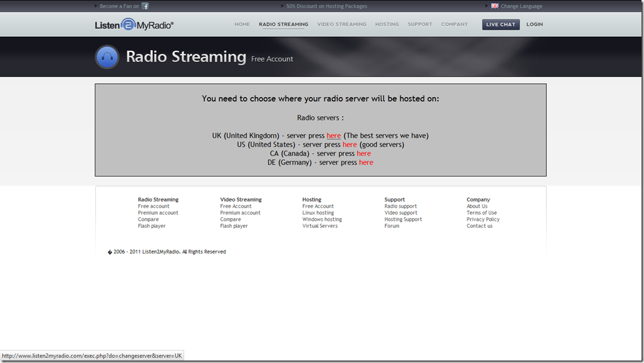The height and width of the screenshot is (363, 644).
Task: Click the Radio Streaming footer heading
Action: pyautogui.click(x=158, y=200)
